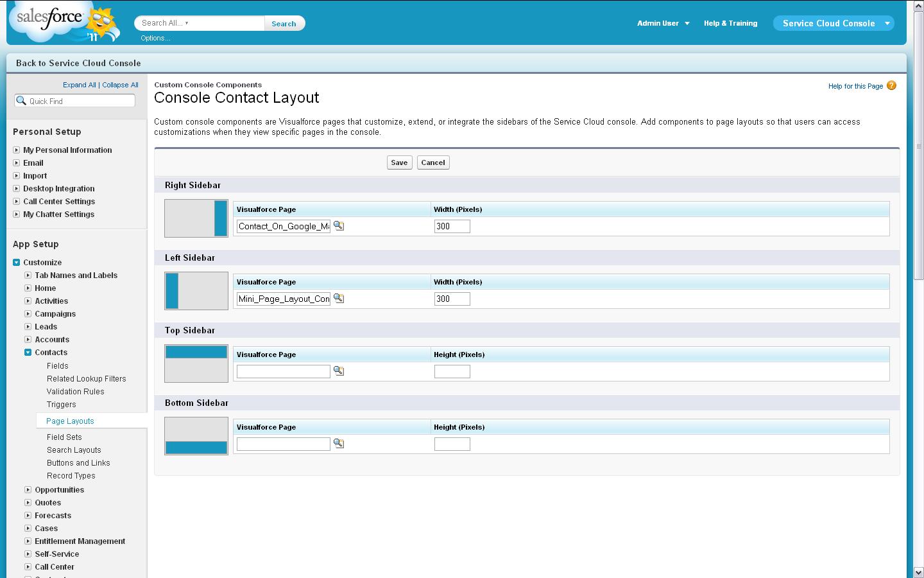Click the Right Sidebar layout thumbnail
The image size is (924, 578).
(196, 218)
